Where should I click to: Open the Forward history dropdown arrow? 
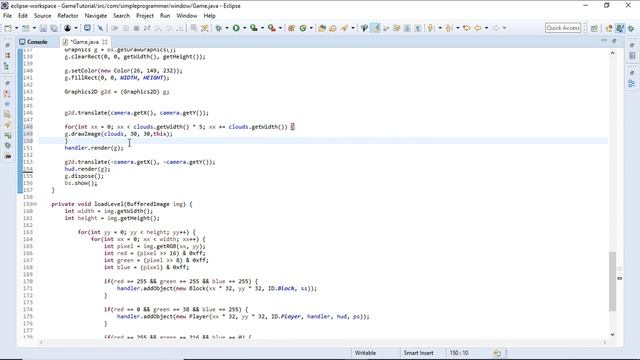click(x=504, y=28)
